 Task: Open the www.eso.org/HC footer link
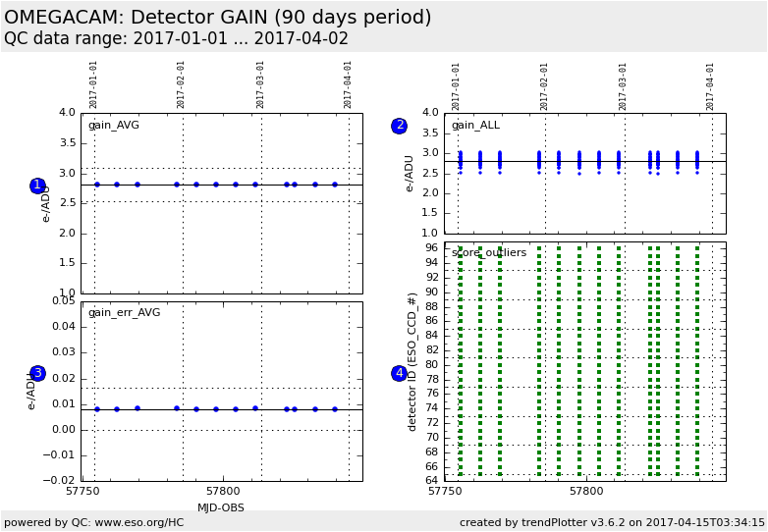[122, 522]
